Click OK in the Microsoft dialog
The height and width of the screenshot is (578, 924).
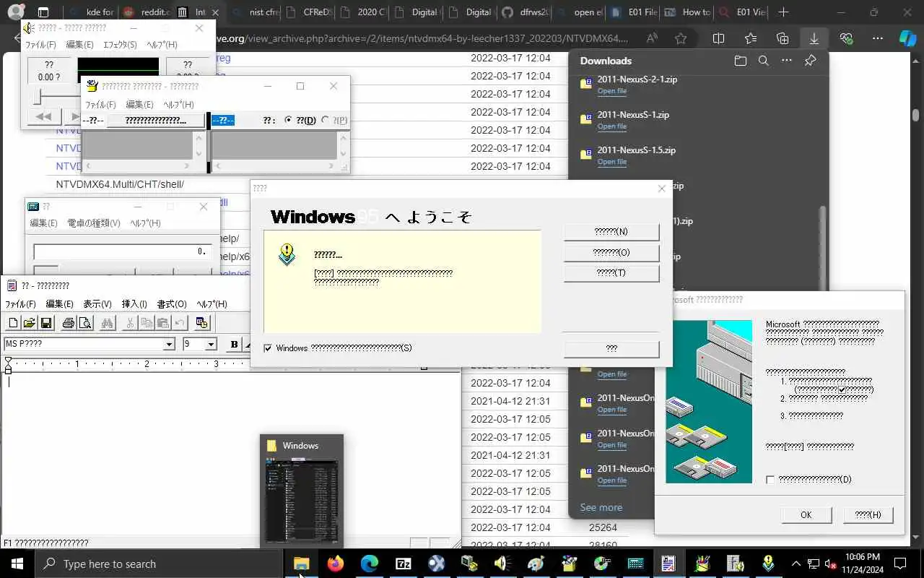tap(806, 515)
